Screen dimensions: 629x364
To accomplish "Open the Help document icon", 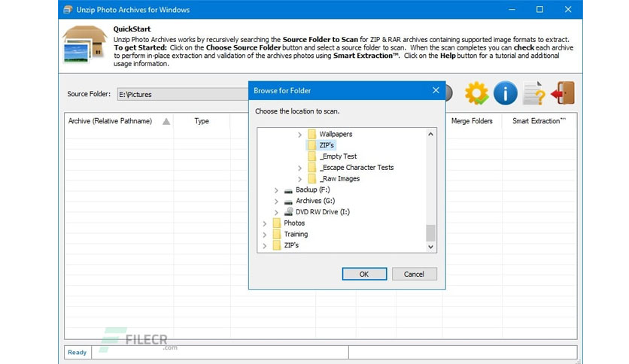I will click(534, 93).
